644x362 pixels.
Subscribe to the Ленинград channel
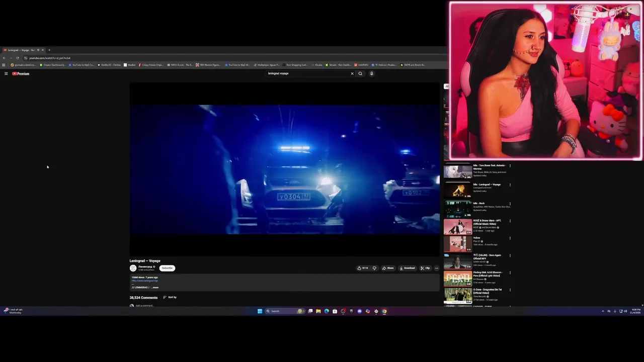tap(167, 268)
